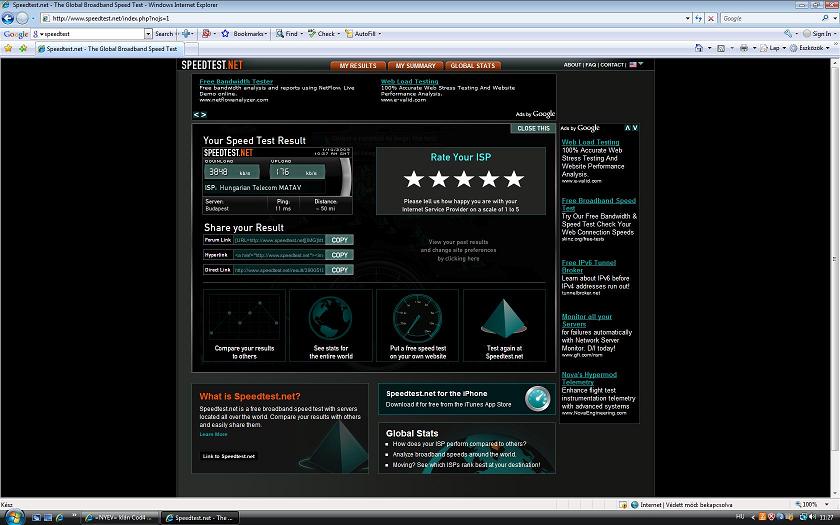Switch to the NYEV taskbar window

[119, 518]
